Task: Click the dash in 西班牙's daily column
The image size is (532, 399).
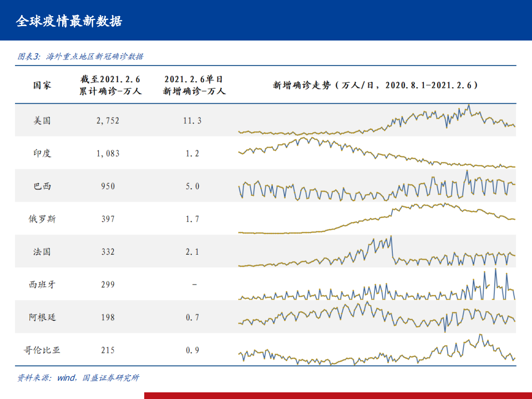Action: click(193, 284)
